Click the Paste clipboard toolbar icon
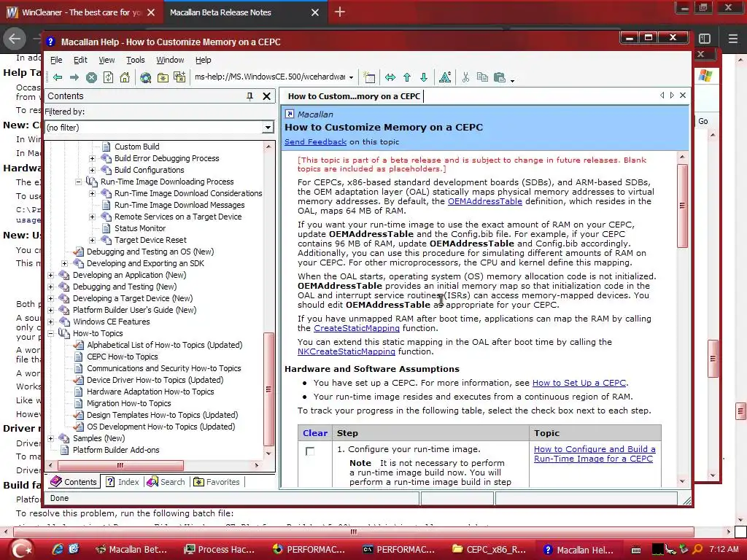The width and height of the screenshot is (747, 560). tap(499, 77)
